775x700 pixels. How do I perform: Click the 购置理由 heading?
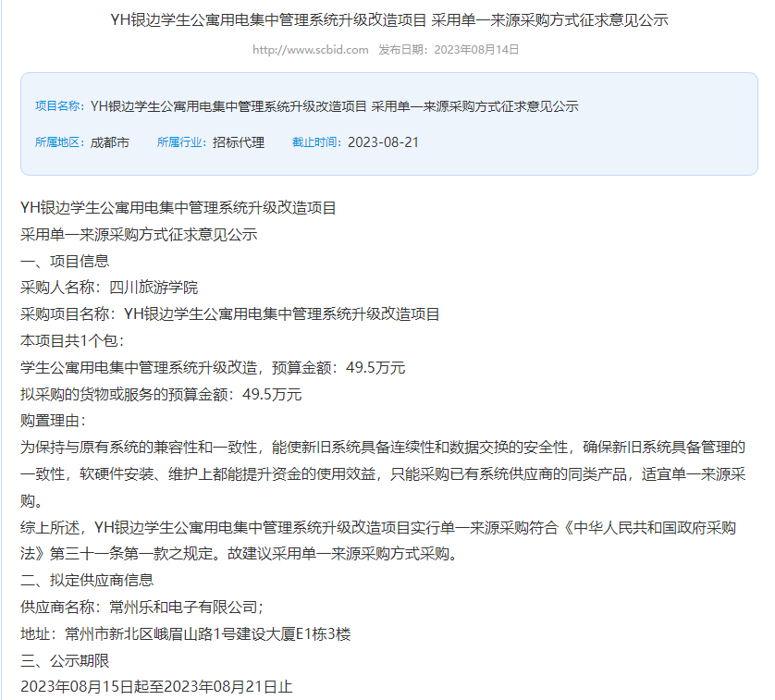(54, 421)
